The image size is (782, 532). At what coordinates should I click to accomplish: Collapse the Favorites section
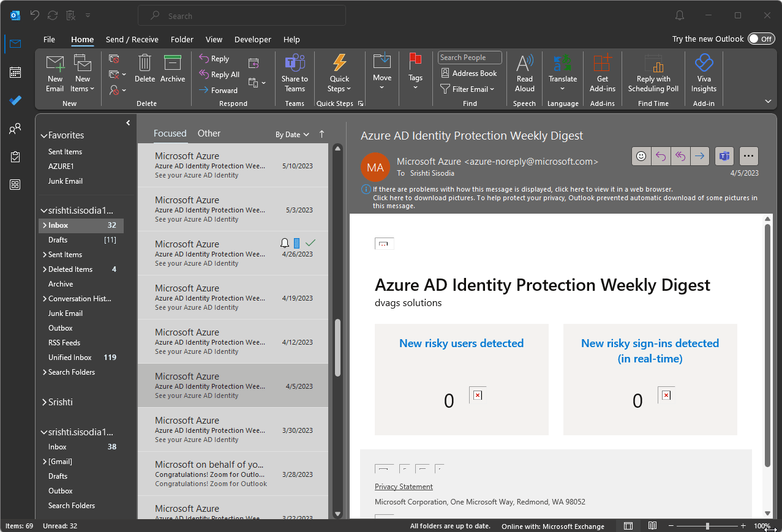(x=43, y=135)
